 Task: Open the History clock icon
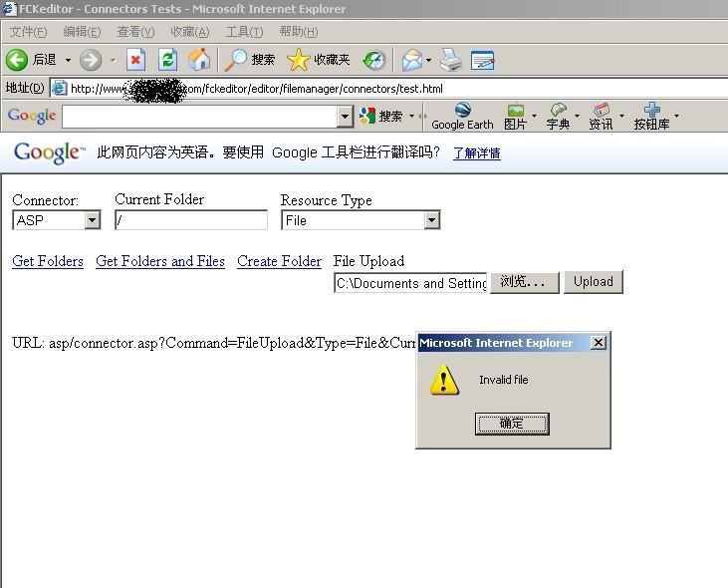click(x=374, y=60)
